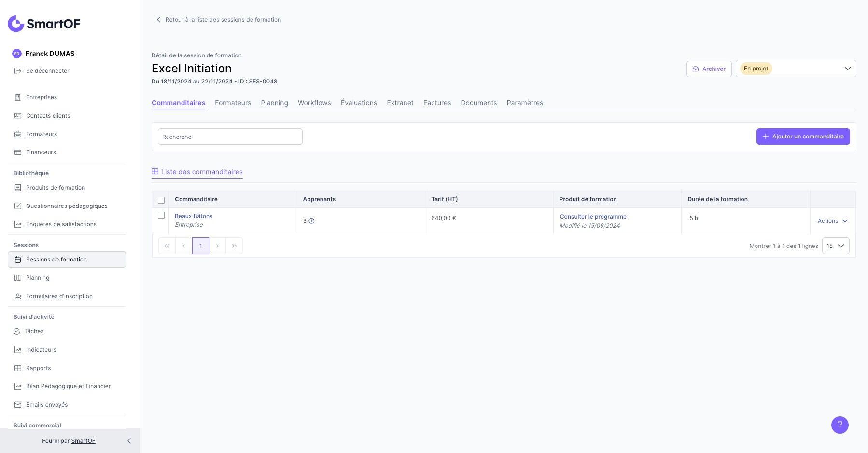
Task: Open the rows-per-page dropdown showing 15
Action: 835,246
